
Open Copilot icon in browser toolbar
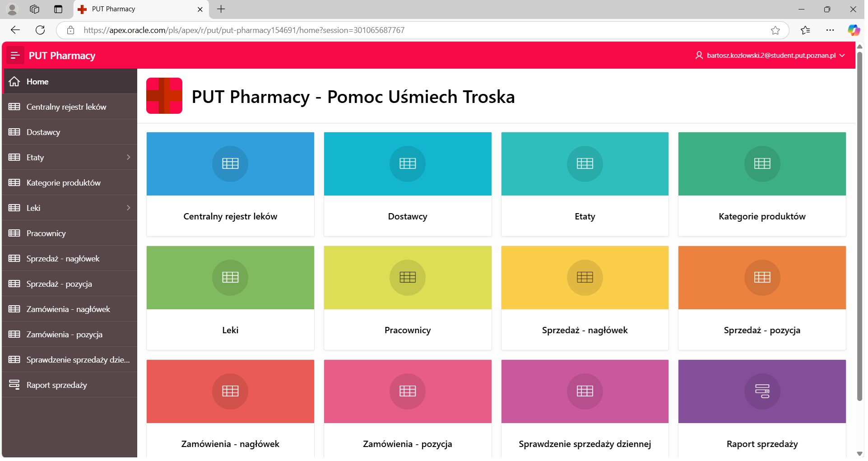[854, 30]
